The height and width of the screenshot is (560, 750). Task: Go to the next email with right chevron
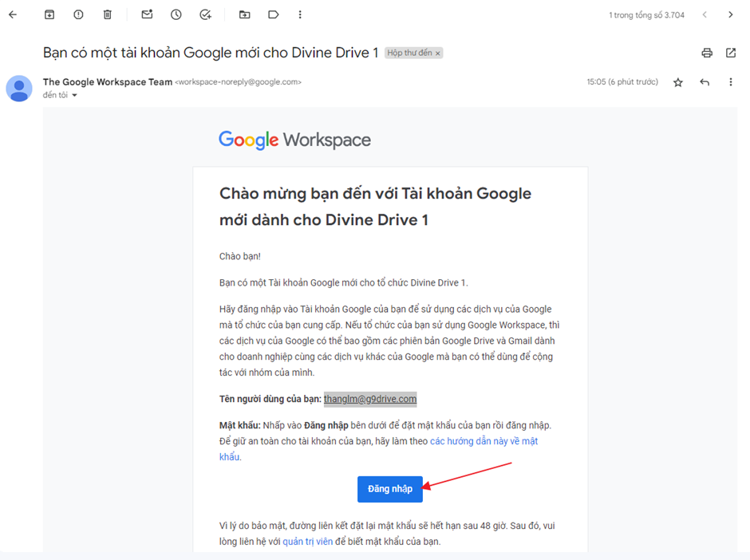click(731, 14)
